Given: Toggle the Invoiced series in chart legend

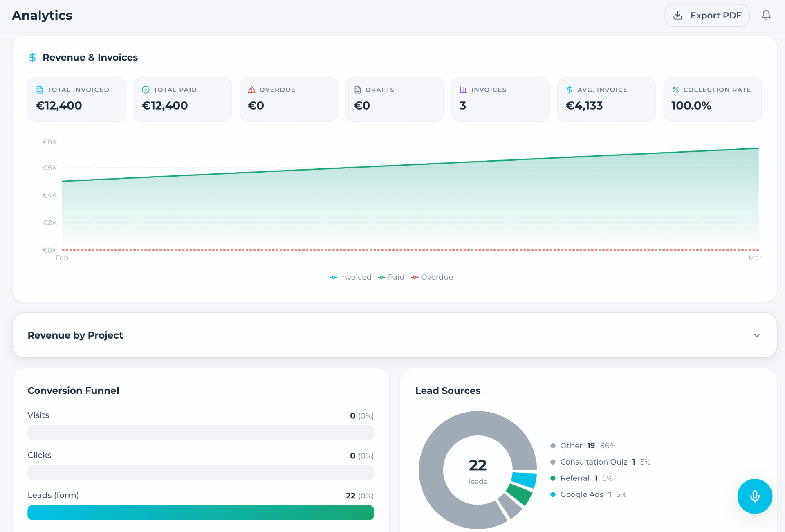Looking at the screenshot, I should [x=350, y=277].
